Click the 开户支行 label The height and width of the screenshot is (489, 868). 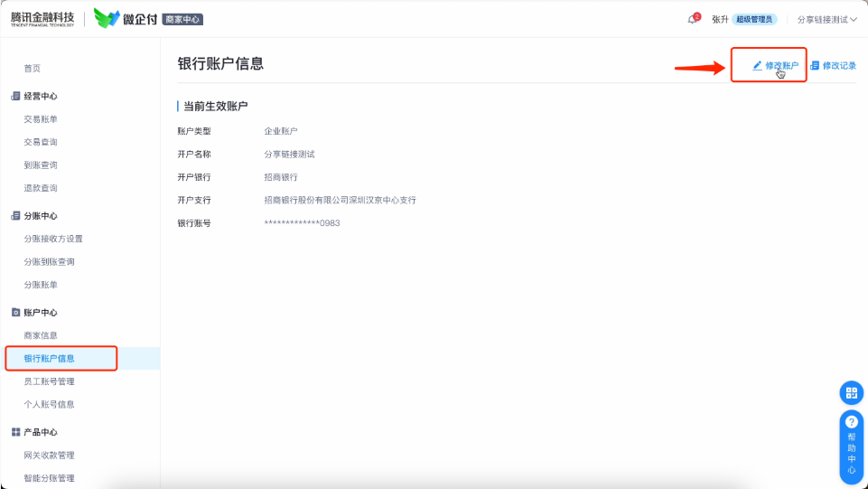point(194,200)
